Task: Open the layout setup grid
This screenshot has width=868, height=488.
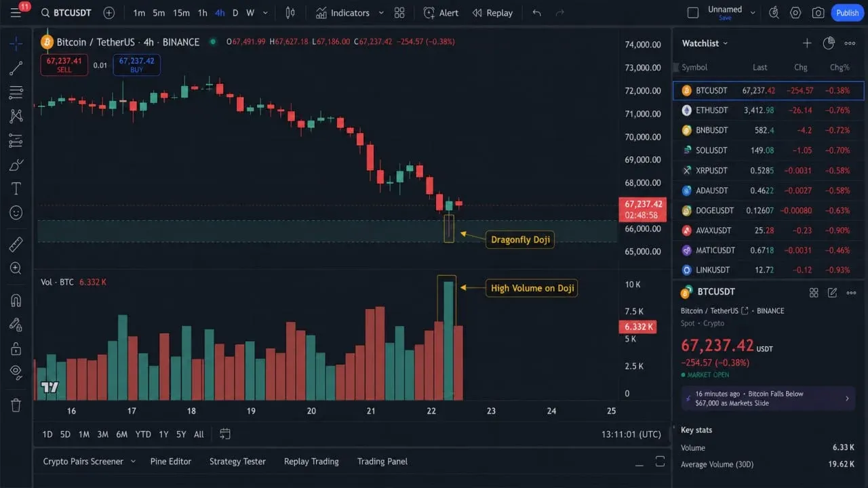Action: pos(399,13)
